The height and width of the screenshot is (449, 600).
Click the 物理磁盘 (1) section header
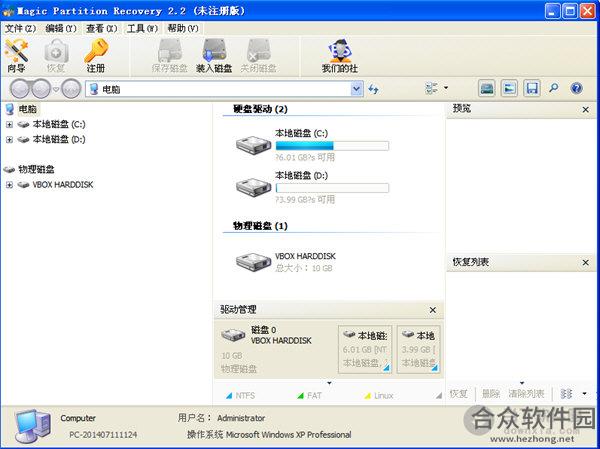260,226
